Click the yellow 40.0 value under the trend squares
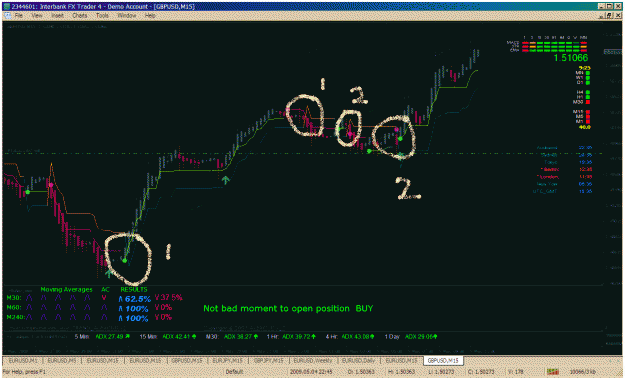Viewport: 625px width, 378px height. pos(585,127)
